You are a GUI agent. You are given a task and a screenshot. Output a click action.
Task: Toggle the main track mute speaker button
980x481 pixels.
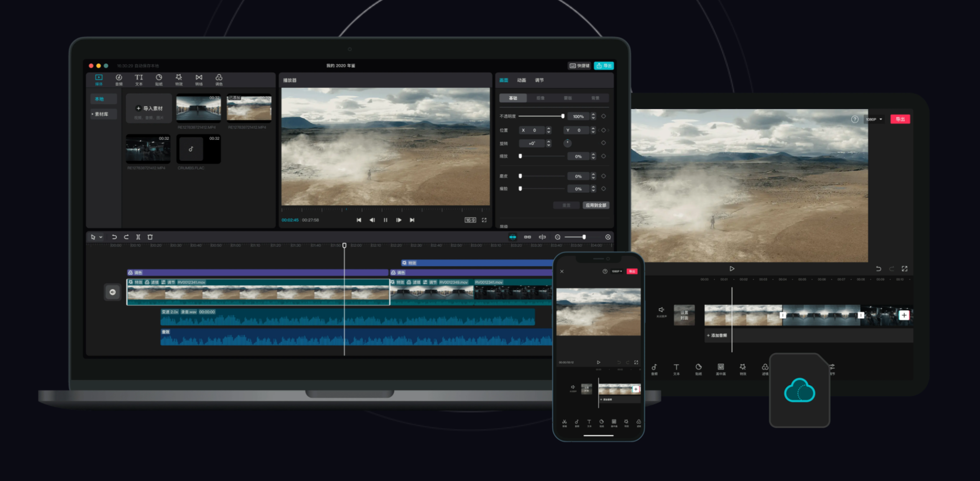(113, 292)
